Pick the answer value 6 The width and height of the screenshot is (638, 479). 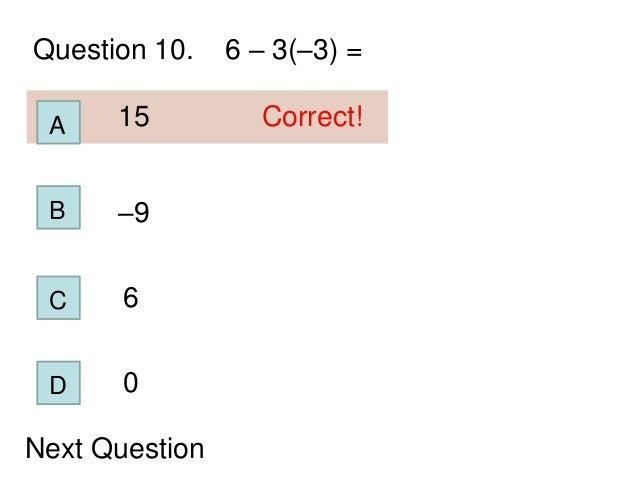tap(130, 297)
